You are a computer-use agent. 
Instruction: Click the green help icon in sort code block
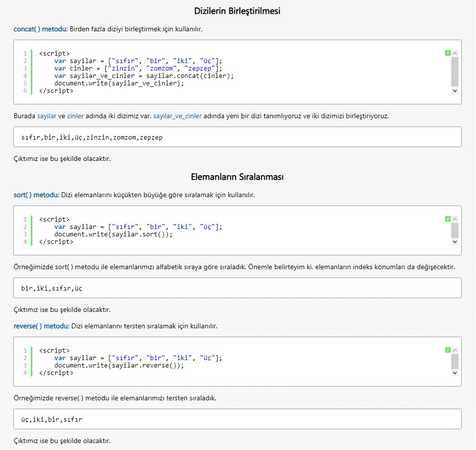[x=448, y=219]
